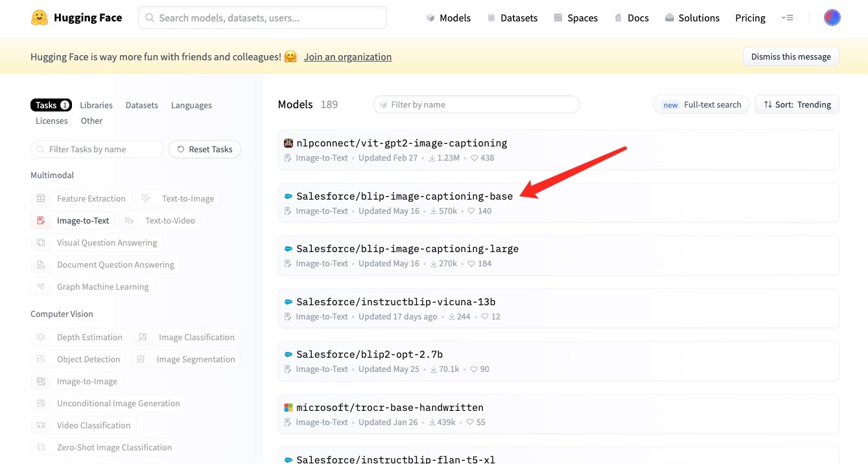Toggle the Document Question Answering filter
This screenshot has height=464, width=868.
[105, 264]
